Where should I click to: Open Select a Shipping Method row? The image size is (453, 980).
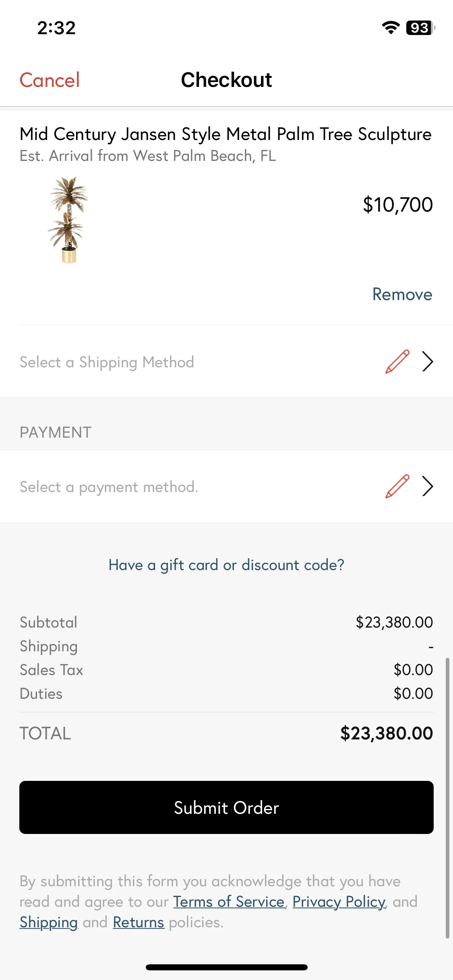[226, 362]
